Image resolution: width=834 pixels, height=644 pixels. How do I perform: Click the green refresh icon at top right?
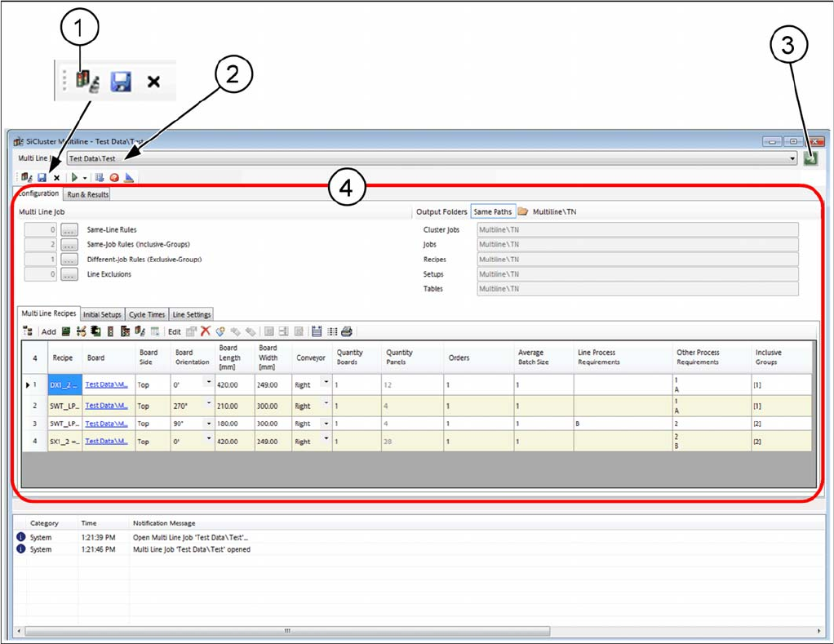pos(810,158)
